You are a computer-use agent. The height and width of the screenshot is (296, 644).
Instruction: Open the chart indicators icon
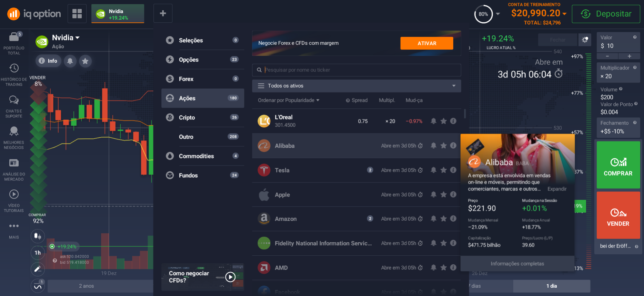point(38,286)
